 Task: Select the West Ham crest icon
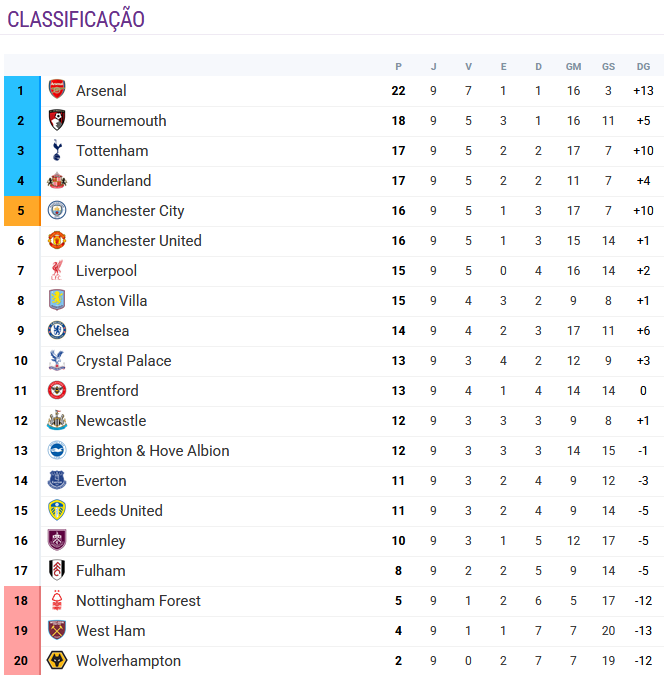point(57,631)
